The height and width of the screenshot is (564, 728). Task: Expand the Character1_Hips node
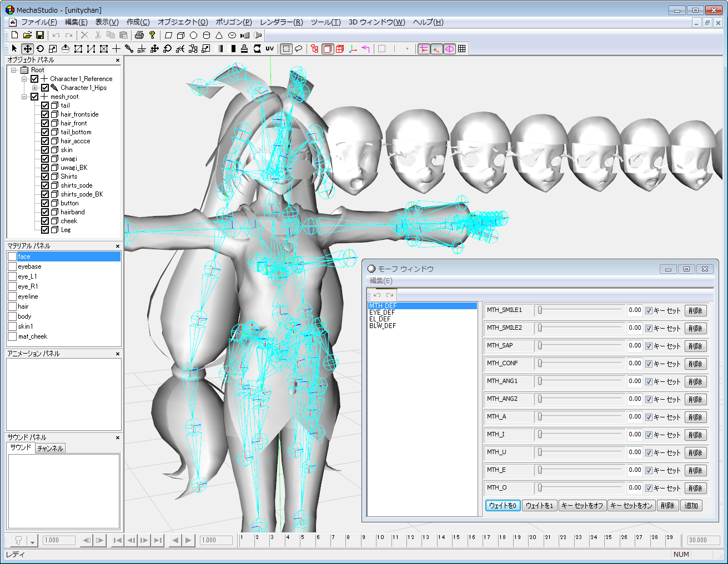(x=35, y=88)
